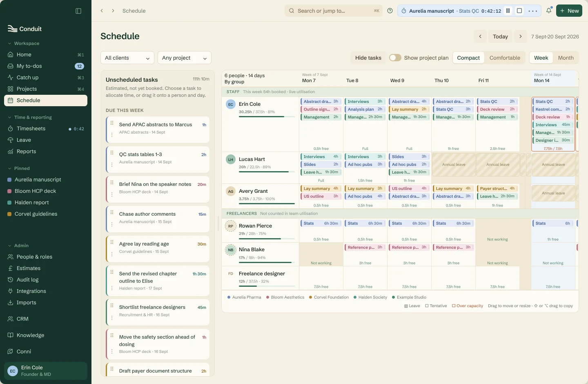Open the All clients dropdown

point(127,58)
